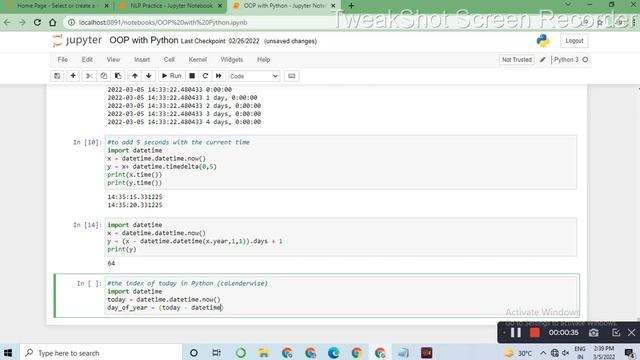Click the Type here to search box

[x=101, y=353]
